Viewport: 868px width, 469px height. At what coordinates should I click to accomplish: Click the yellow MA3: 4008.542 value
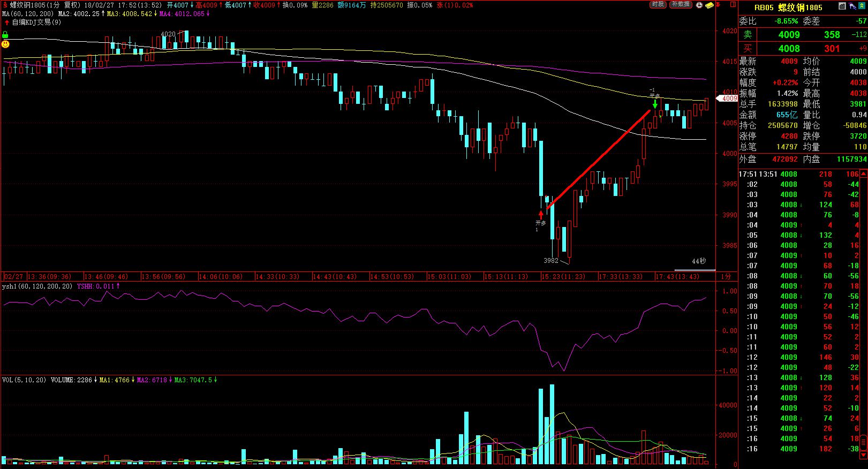(x=131, y=13)
